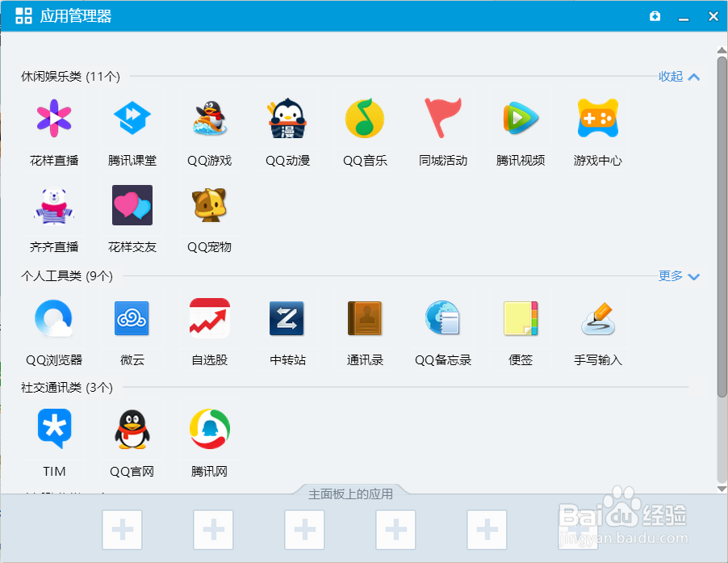The height and width of the screenshot is (563, 728).
Task: Click the fourth plus slot on main panel
Action: tap(395, 530)
